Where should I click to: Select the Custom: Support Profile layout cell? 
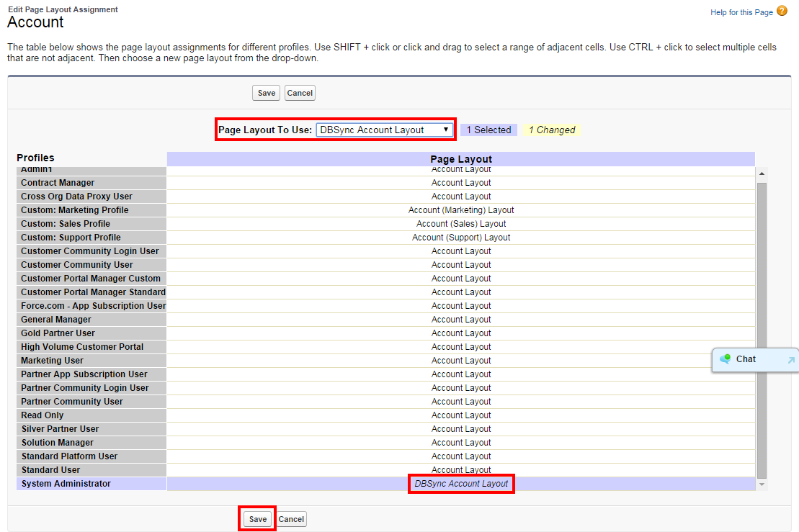[x=461, y=238]
